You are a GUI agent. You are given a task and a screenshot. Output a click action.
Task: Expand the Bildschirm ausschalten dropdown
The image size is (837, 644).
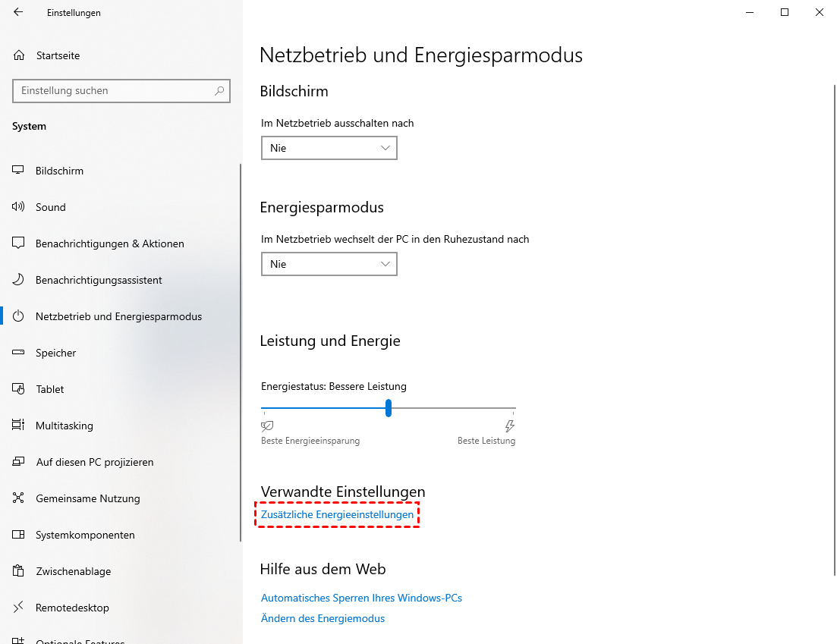click(329, 148)
